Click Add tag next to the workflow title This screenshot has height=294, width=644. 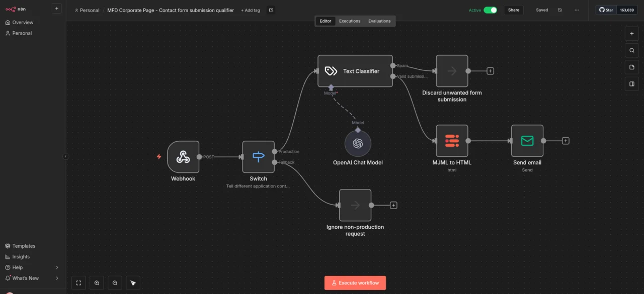[x=250, y=10]
